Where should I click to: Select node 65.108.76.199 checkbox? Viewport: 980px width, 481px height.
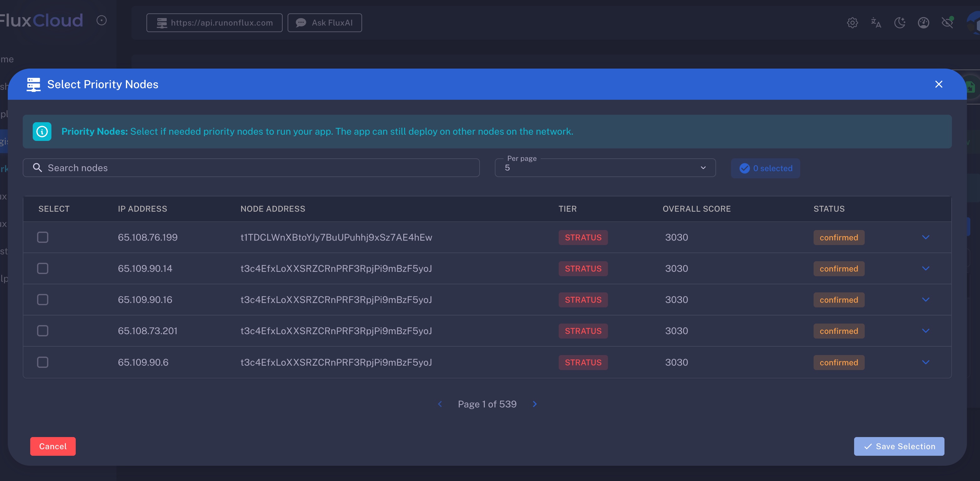[43, 238]
